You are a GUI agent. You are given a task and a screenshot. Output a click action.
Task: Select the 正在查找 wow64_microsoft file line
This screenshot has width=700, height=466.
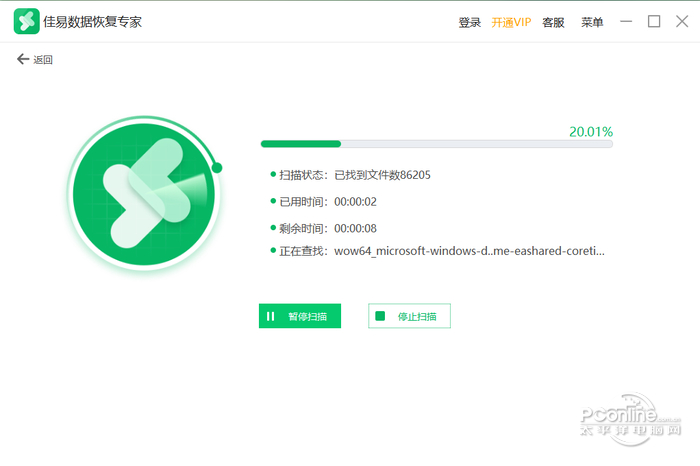(438, 251)
